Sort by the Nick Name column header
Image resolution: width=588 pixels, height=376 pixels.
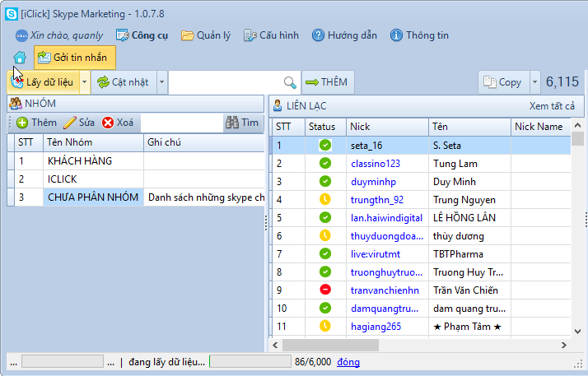tap(541, 127)
